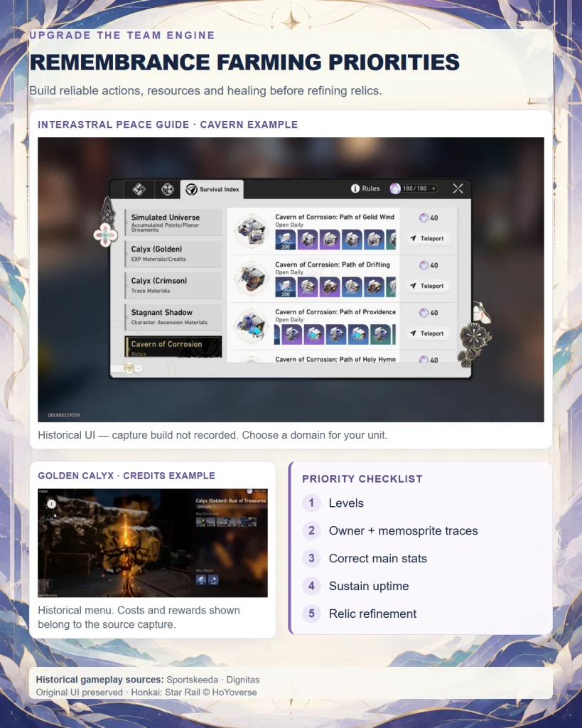Select Stagnant Shadow category
This screenshot has width=582, height=728.
tap(173, 317)
